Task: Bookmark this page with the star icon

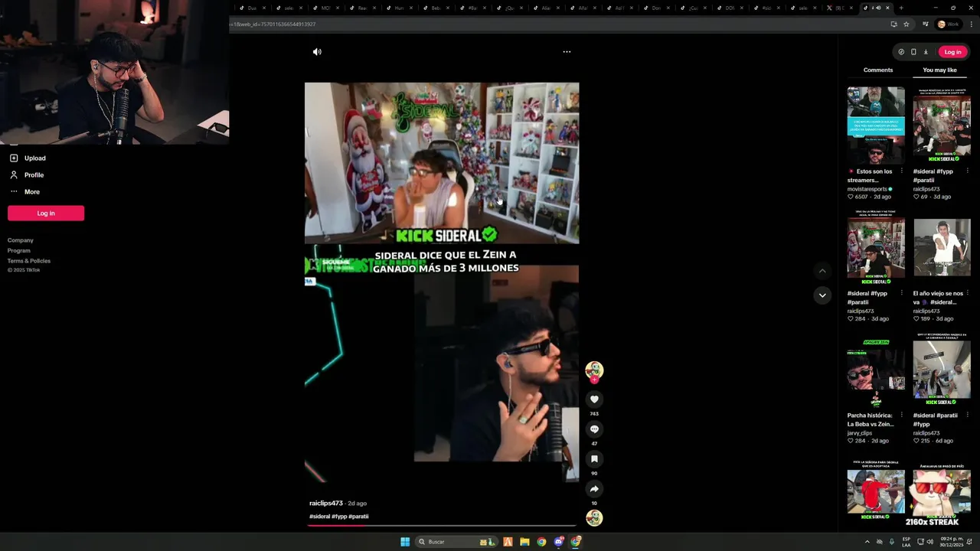Action: [x=906, y=24]
